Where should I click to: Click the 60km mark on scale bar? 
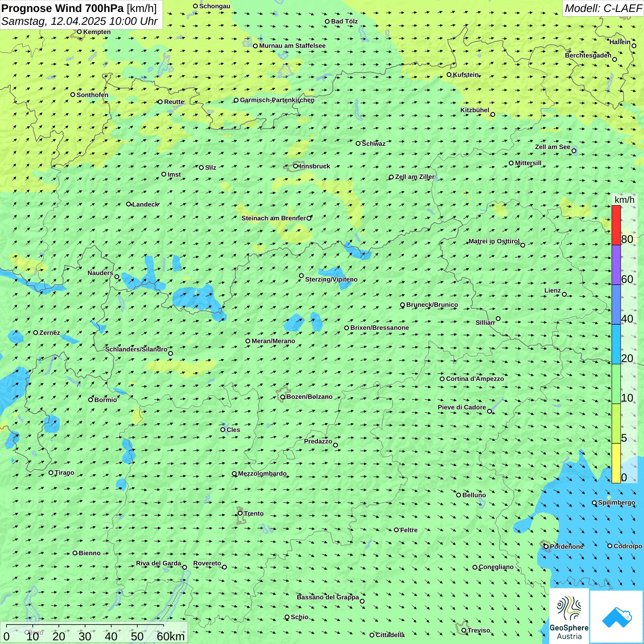pyautogui.click(x=171, y=636)
